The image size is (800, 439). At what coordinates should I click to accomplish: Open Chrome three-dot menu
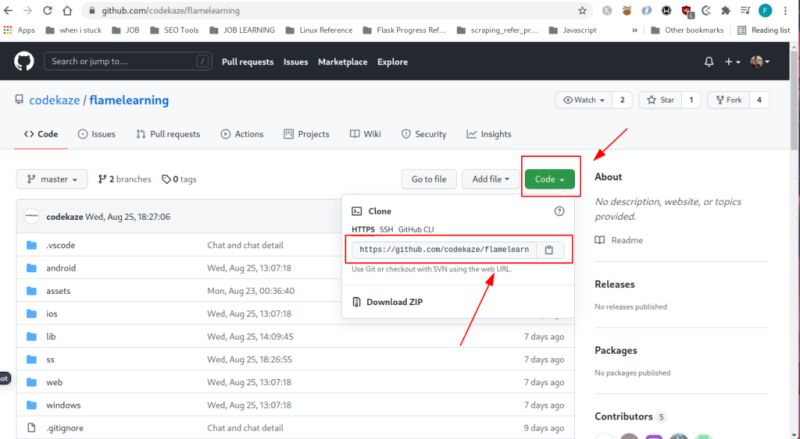[x=785, y=10]
